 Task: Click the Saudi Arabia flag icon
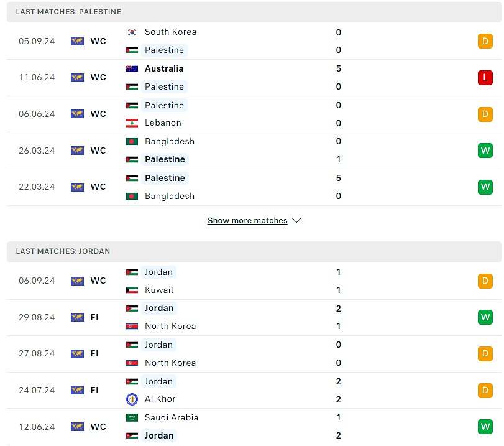click(132, 417)
